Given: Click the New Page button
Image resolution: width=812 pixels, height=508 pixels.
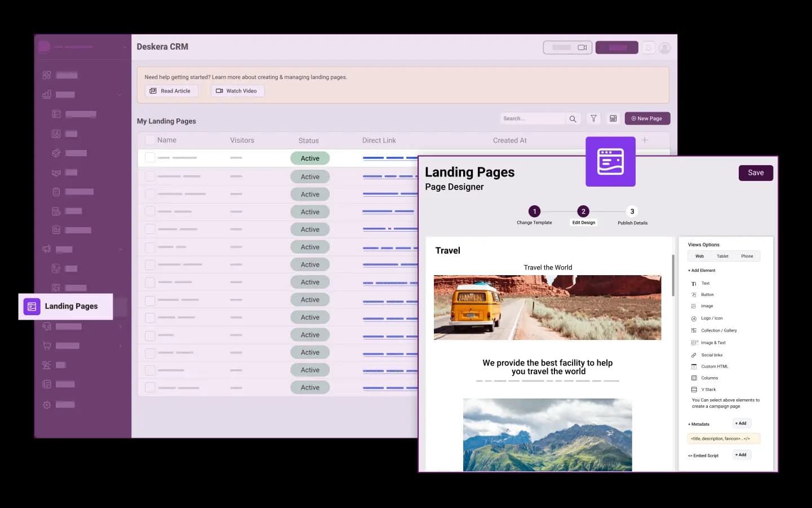Looking at the screenshot, I should tap(647, 118).
